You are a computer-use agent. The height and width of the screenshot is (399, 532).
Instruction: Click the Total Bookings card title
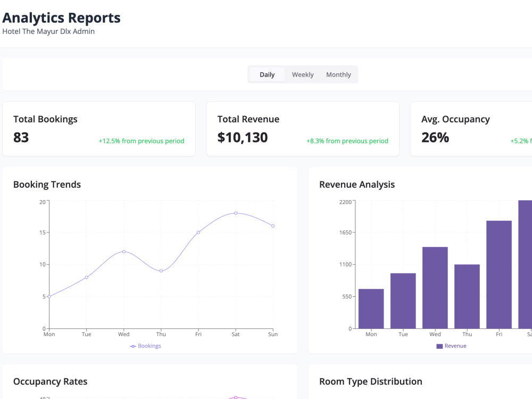45,119
